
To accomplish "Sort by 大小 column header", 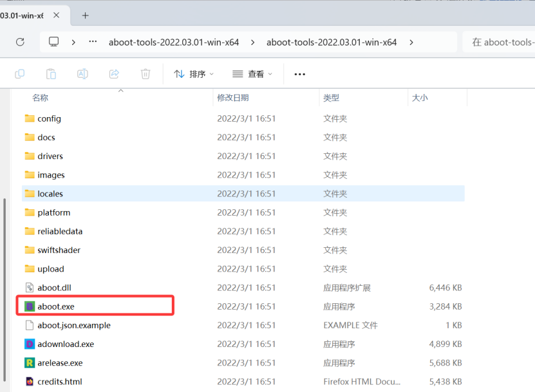I will (420, 98).
